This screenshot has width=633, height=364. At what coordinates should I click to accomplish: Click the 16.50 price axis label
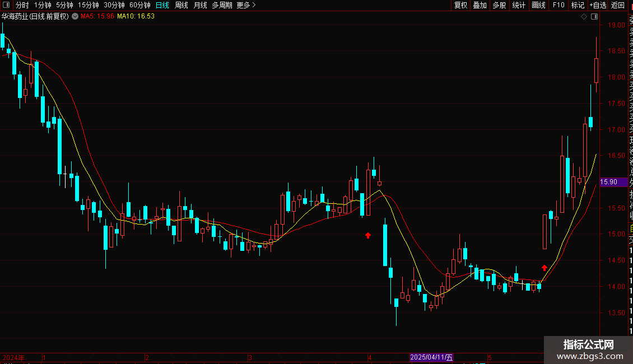[x=616, y=155]
